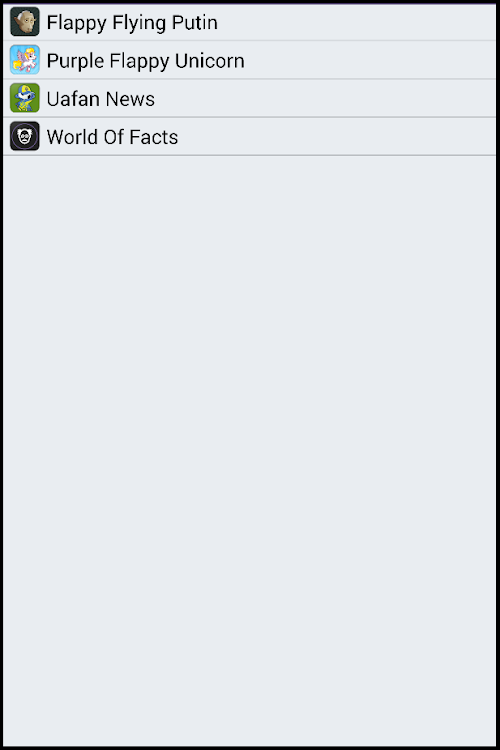Screen dimensions: 500x750
Task: Open Flappy Flying Putin from the list
Action: pyautogui.click(x=249, y=22)
